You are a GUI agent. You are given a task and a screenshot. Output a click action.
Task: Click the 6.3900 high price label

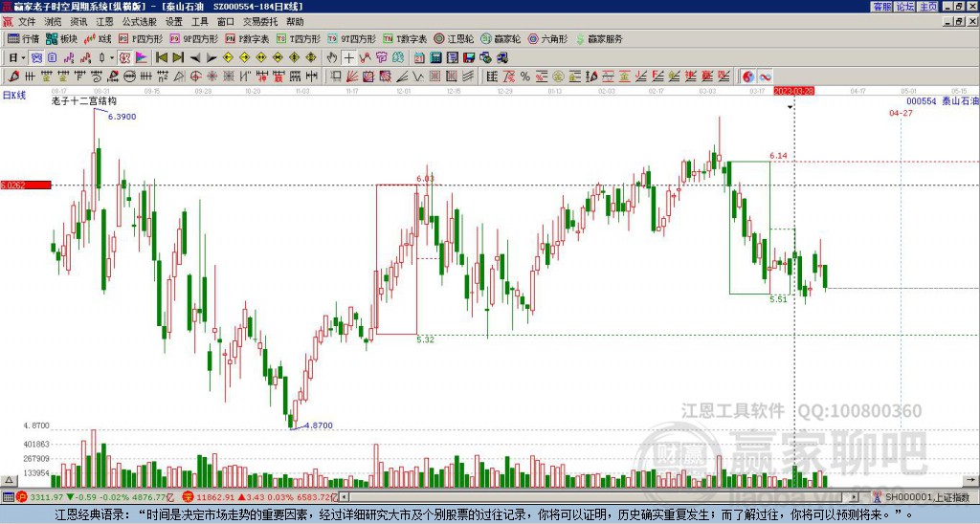coord(122,117)
